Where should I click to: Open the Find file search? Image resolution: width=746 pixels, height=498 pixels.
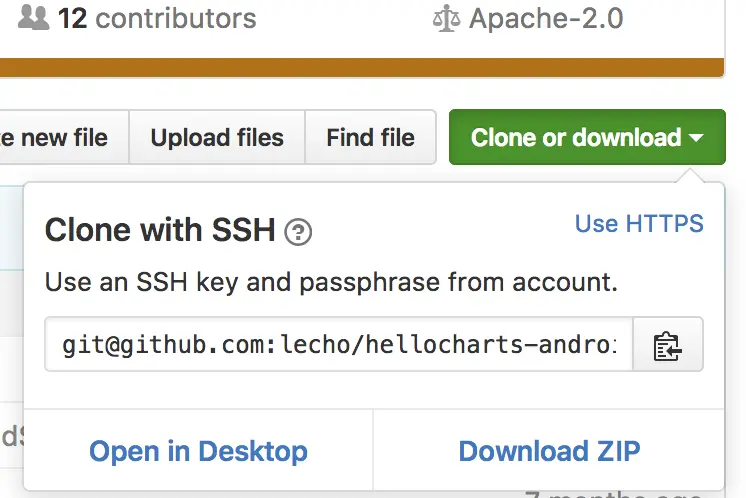click(x=370, y=137)
